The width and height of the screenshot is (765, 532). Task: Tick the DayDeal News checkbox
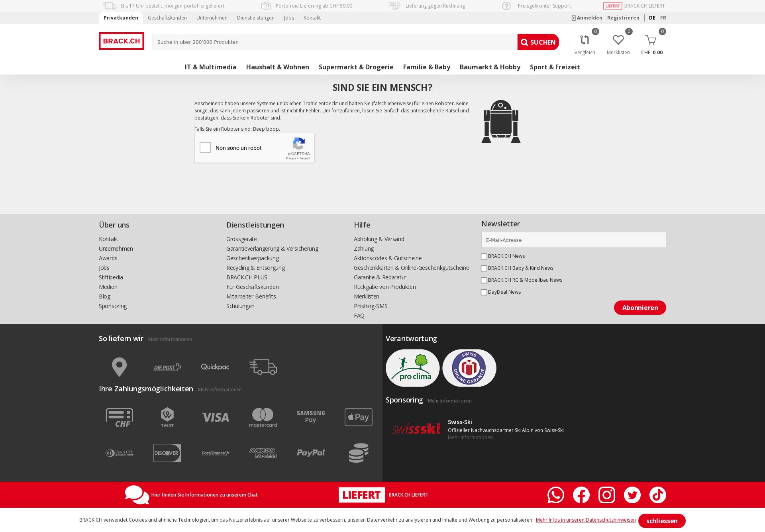click(x=484, y=293)
